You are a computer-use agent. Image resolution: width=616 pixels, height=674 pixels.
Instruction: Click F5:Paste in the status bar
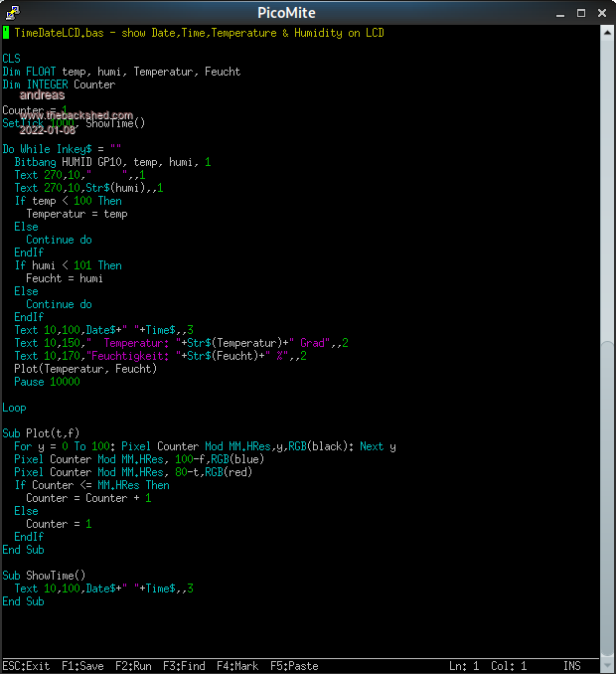(x=294, y=666)
